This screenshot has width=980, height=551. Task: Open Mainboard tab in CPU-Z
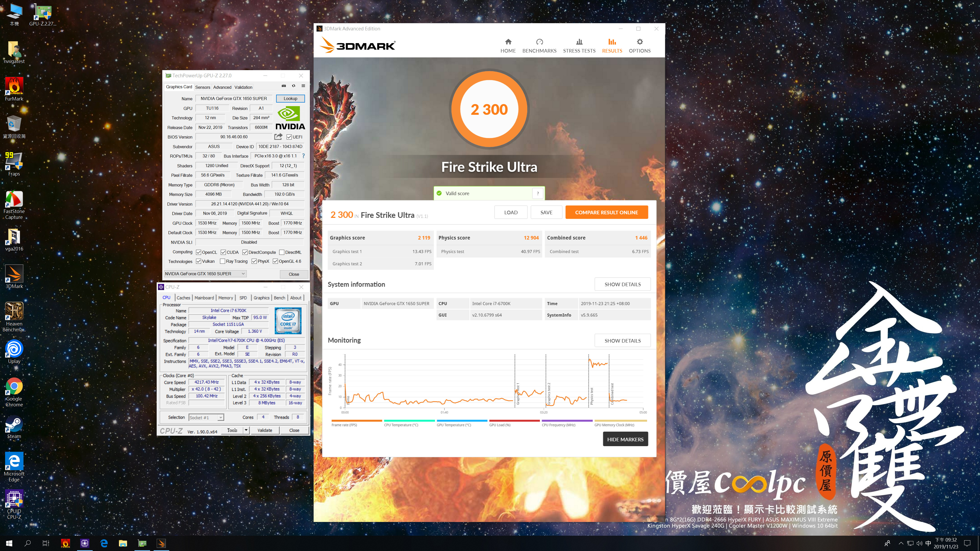pyautogui.click(x=204, y=298)
